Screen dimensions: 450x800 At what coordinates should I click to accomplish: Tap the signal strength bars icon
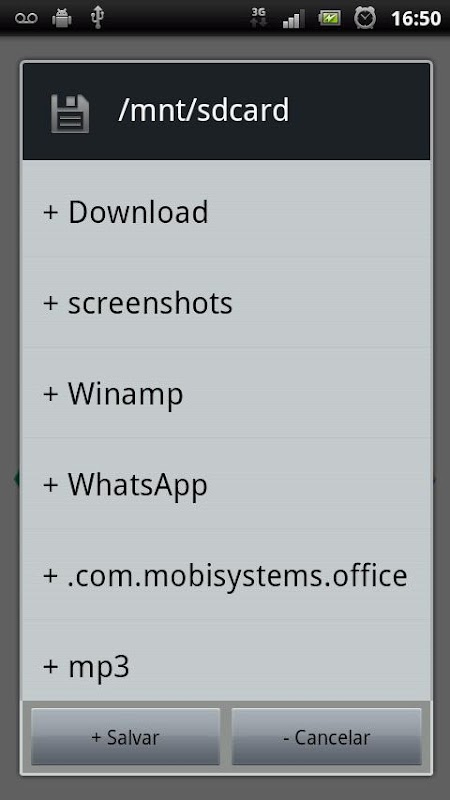[x=293, y=19]
